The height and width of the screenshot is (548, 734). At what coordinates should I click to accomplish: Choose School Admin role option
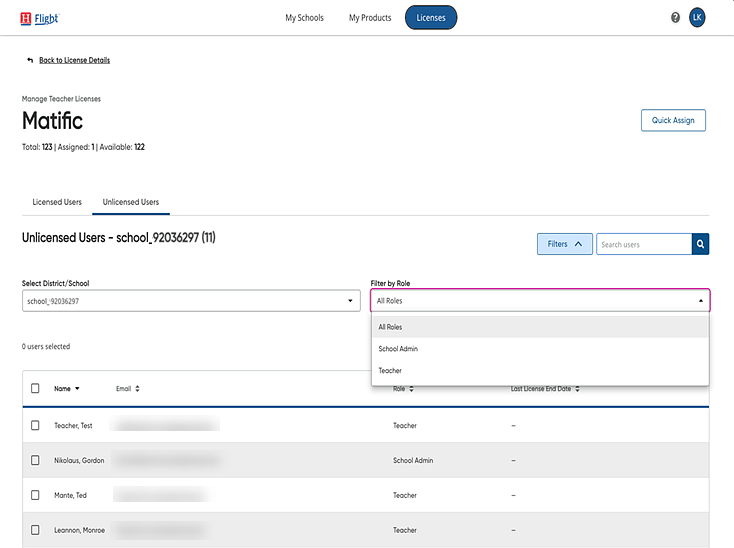point(540,349)
